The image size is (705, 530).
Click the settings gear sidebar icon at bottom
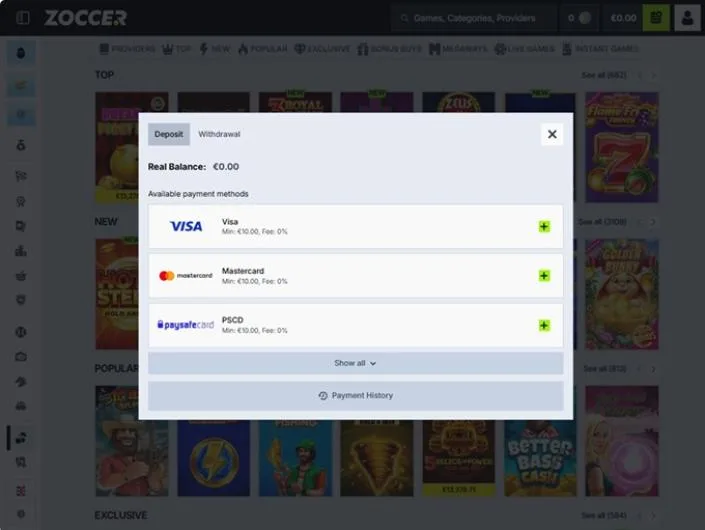[x=21, y=514]
